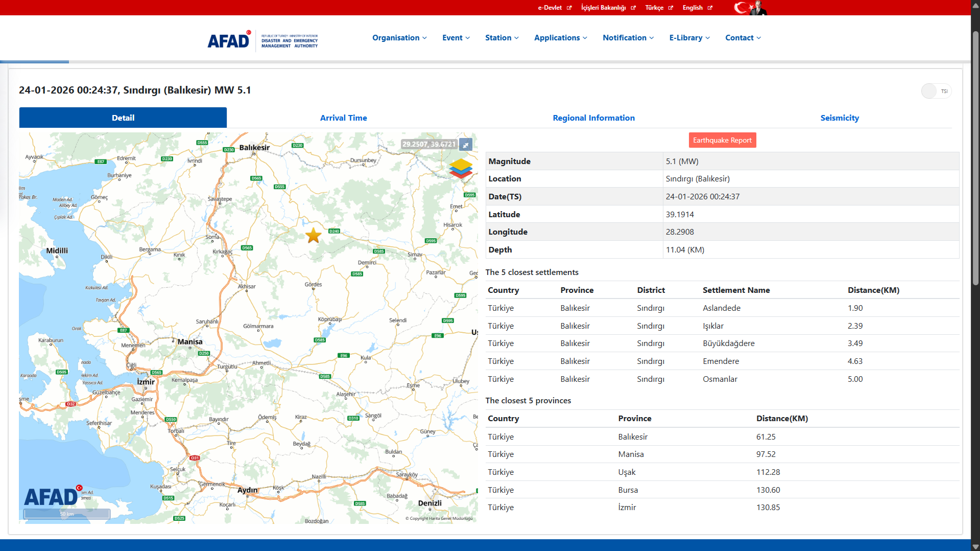Expand the Organisation dropdown menu
The image size is (980, 551).
399,38
